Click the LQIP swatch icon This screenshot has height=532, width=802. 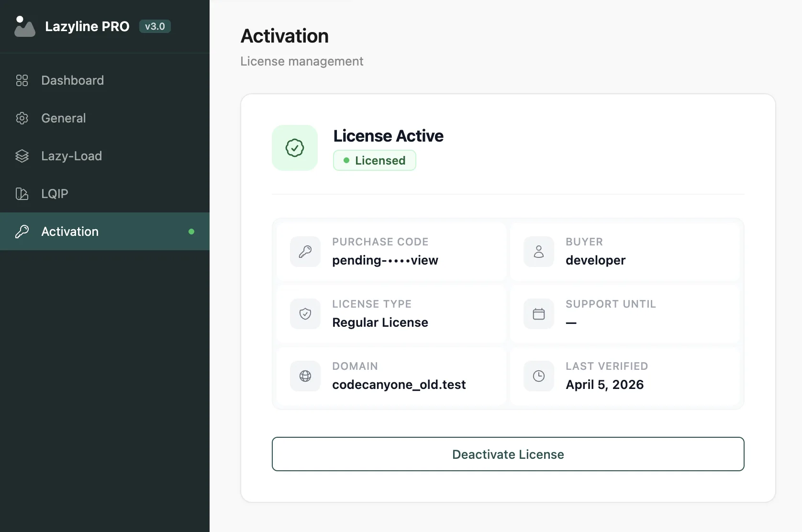point(22,194)
